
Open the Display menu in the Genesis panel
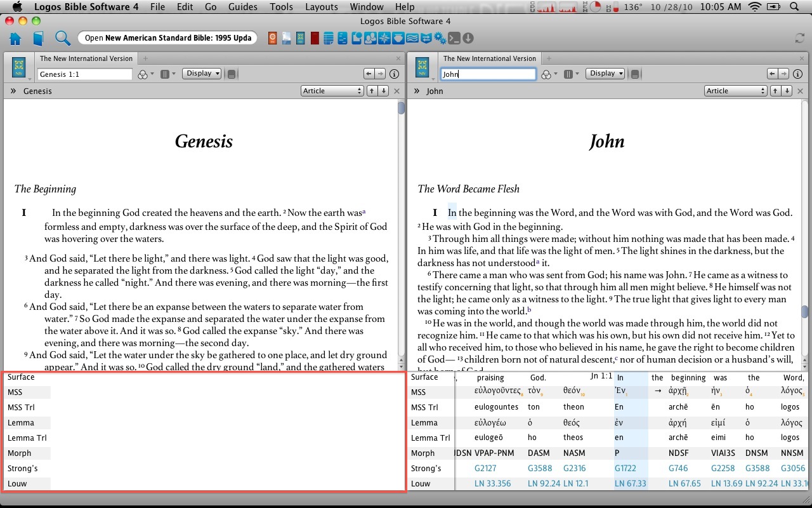click(201, 73)
